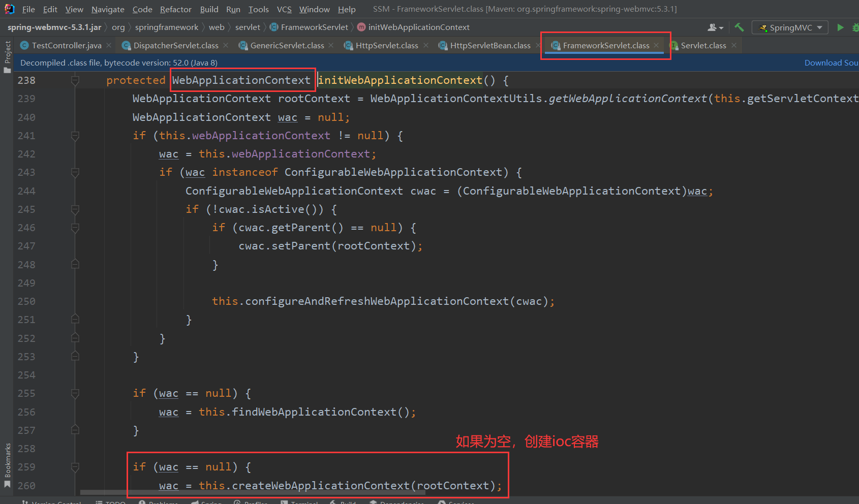Screen dimensions: 859x504
Task: Click 'WebApplicationContextUtils' on line 239
Action: pyautogui.click(x=456, y=99)
